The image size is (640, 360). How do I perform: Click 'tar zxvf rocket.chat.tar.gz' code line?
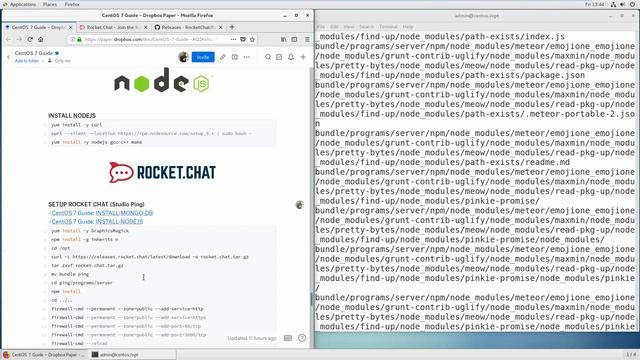pos(87,266)
